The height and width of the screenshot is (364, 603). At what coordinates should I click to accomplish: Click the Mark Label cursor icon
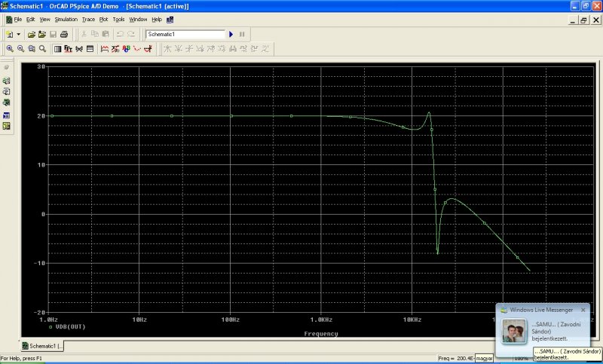[265, 49]
